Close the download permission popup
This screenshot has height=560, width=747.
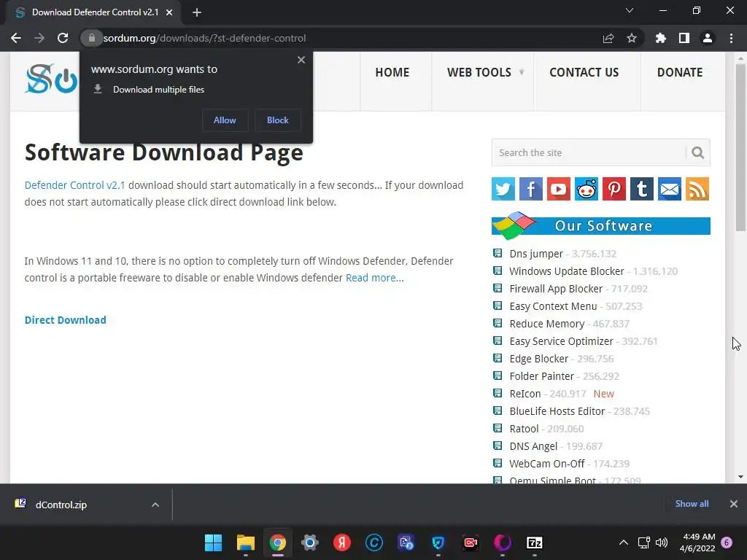pos(301,60)
